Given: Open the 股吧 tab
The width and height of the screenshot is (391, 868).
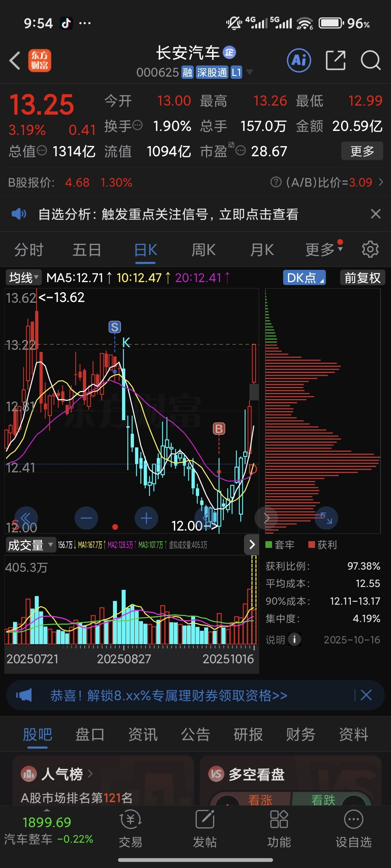Looking at the screenshot, I should pos(38,735).
